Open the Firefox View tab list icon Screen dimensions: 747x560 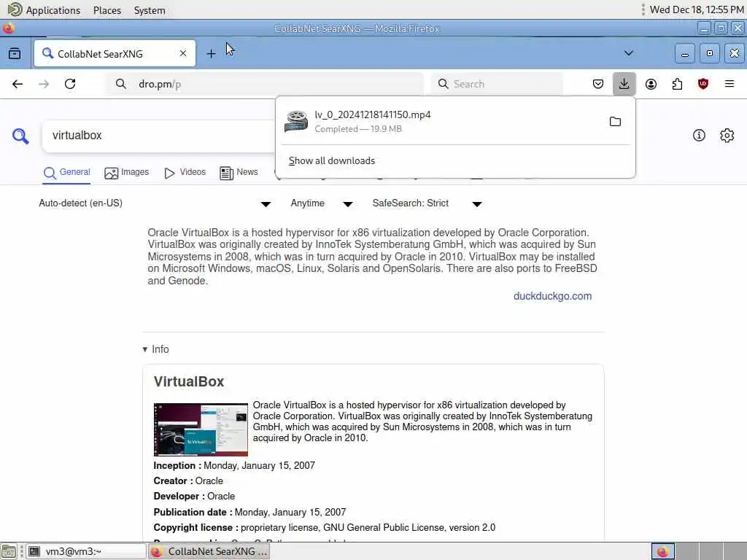coord(15,53)
